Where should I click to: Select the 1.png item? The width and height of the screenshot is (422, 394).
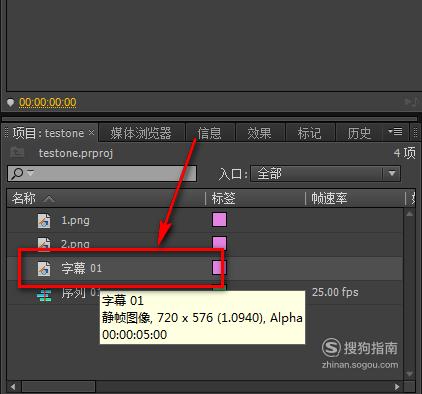pyautogui.click(x=75, y=220)
